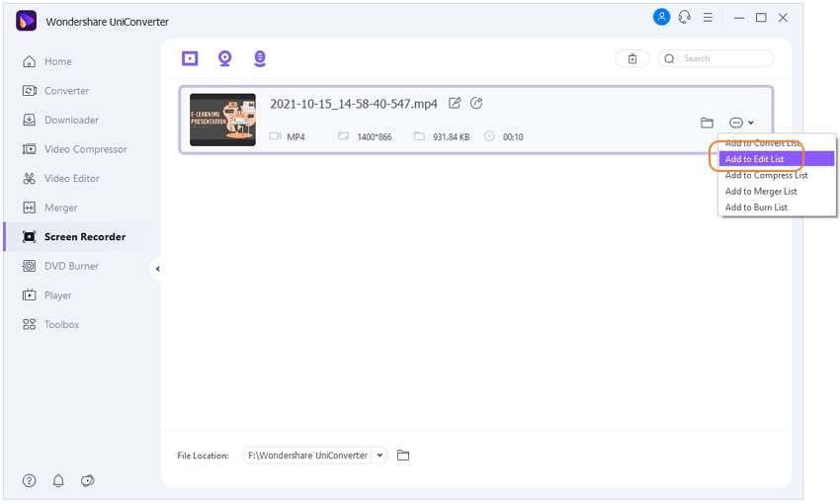Open notifications bell icon
Screen dimensions: 840x504
click(x=58, y=480)
